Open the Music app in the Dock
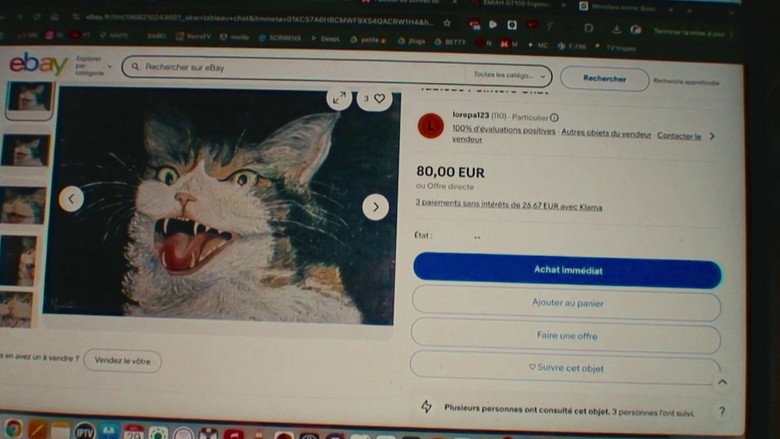This screenshot has height=439, width=780. coord(234,434)
